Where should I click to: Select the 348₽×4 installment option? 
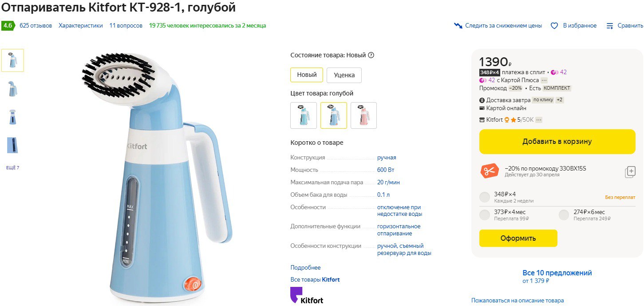[x=485, y=197]
